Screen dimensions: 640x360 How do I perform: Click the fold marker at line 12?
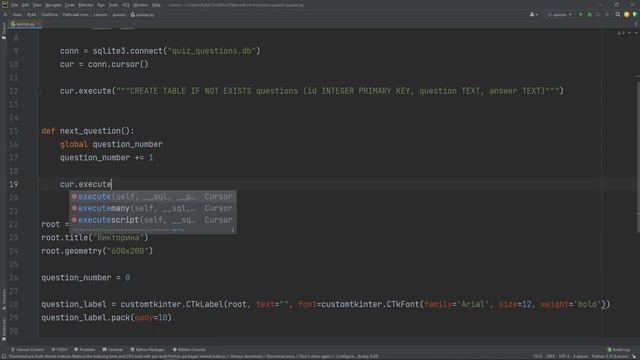(38, 91)
